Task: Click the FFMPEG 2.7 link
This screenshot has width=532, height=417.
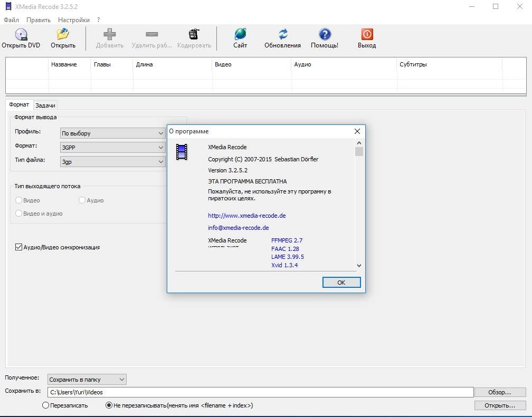Action: click(287, 240)
